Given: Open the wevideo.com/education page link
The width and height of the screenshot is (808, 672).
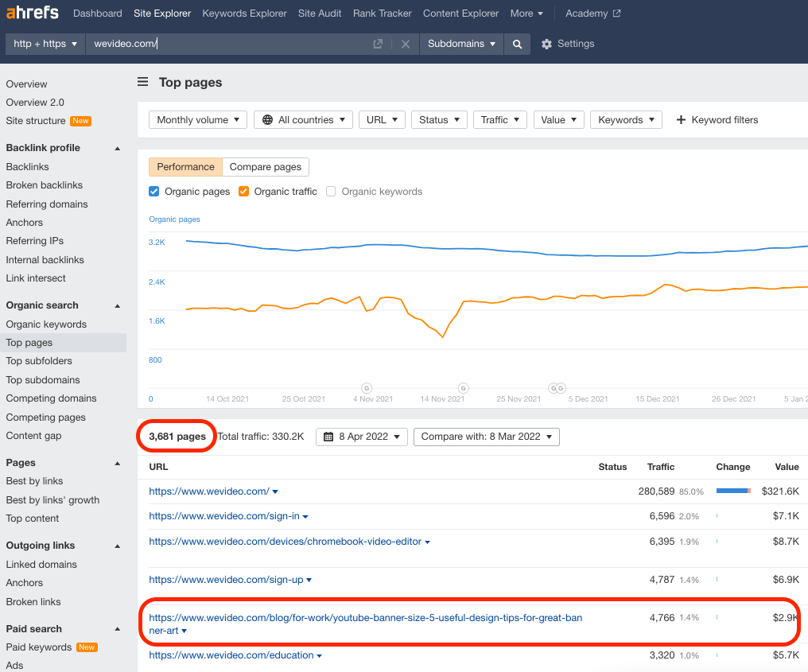Looking at the screenshot, I should click(231, 655).
